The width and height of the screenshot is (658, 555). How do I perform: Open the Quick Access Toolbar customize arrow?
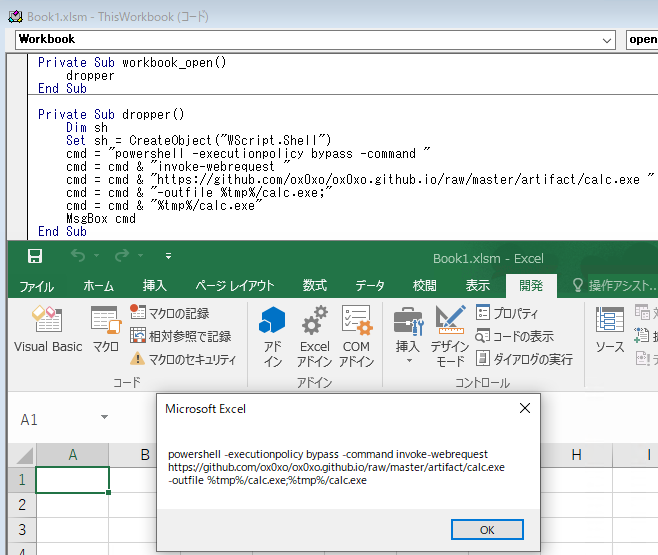pyautogui.click(x=168, y=255)
